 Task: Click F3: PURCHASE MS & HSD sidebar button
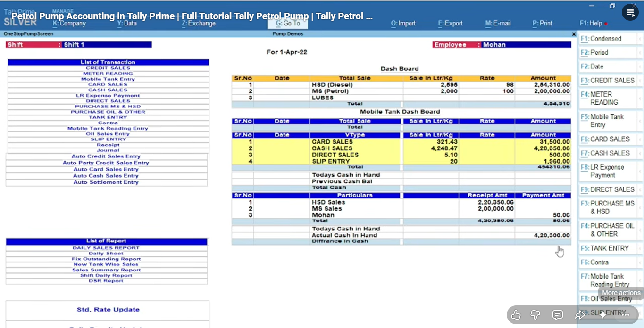click(x=609, y=207)
